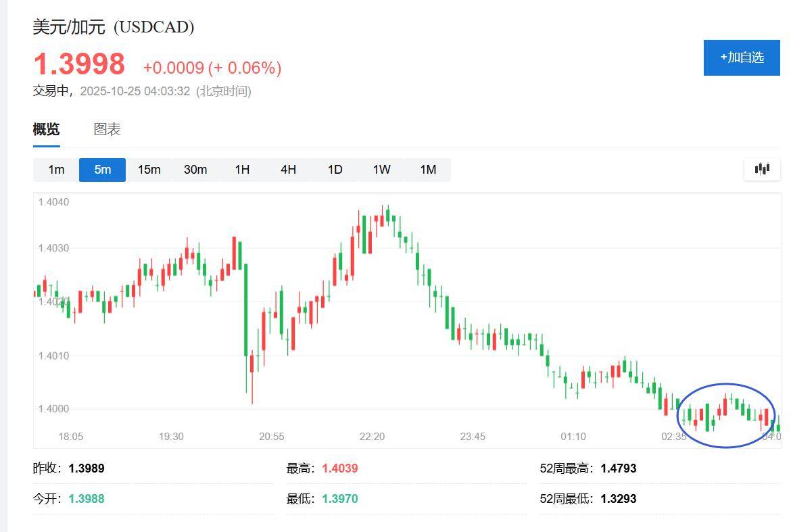Click the candlestick chart type icon
The width and height of the screenshot is (791, 532).
762,169
